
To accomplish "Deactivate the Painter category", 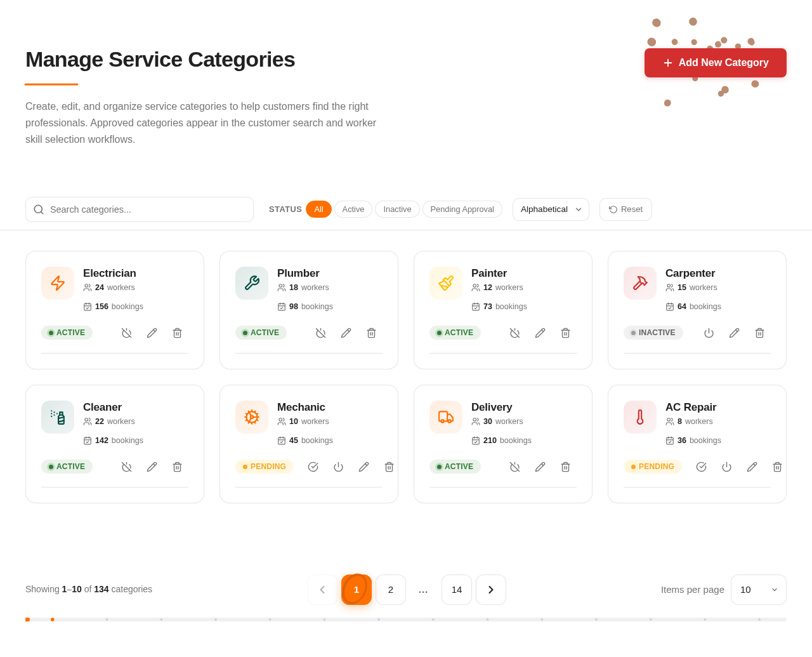I will [x=515, y=333].
